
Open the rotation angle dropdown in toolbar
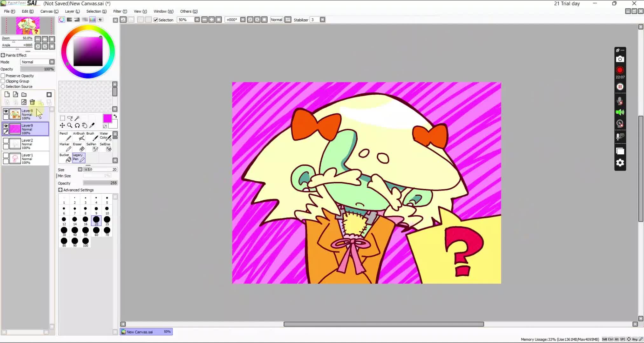pos(243,20)
